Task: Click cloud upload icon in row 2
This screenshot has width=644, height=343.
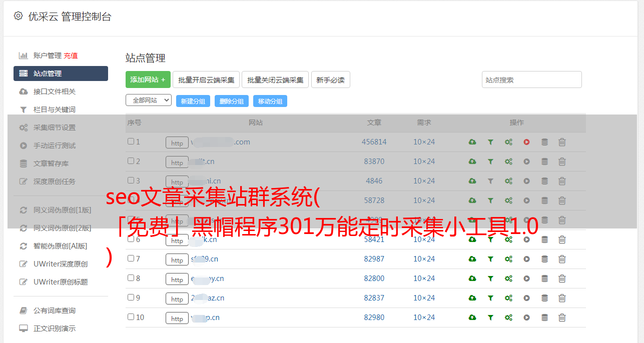Action: [x=472, y=161]
